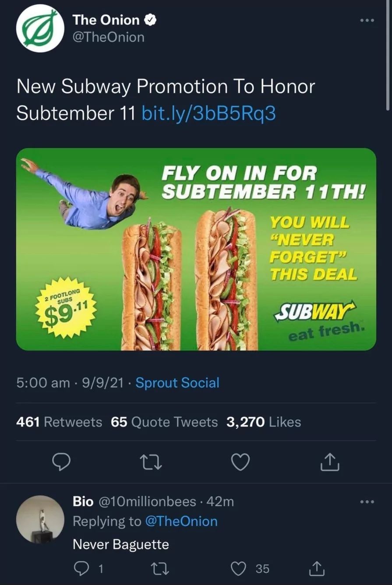Open more options for Bio's reply
This screenshot has width=392, height=585.
click(366, 502)
